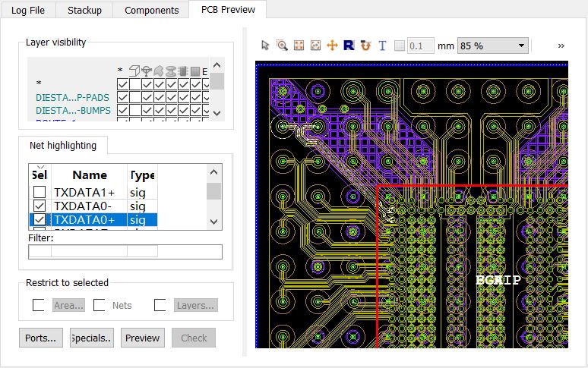Select the T text label tool
The width and height of the screenshot is (588, 368).
tap(382, 46)
